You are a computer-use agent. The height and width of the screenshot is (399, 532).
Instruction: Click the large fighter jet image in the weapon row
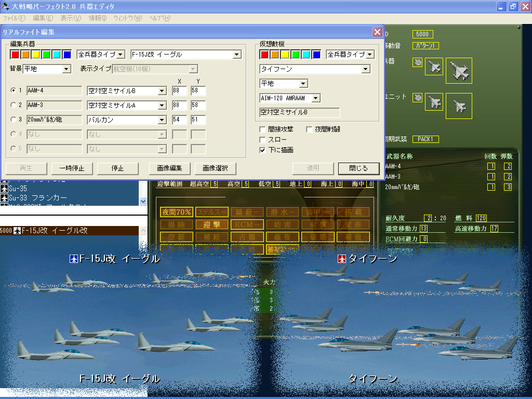point(458,70)
